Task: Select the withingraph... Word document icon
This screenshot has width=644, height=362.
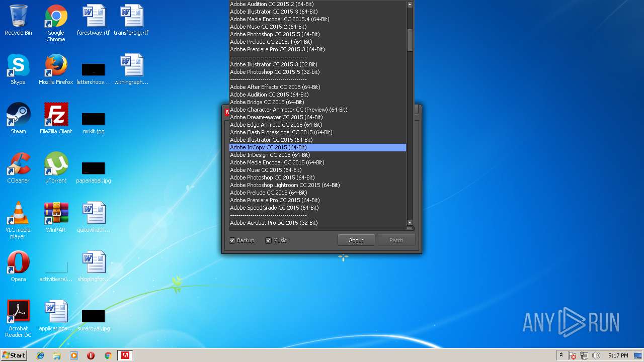Action: [x=131, y=69]
